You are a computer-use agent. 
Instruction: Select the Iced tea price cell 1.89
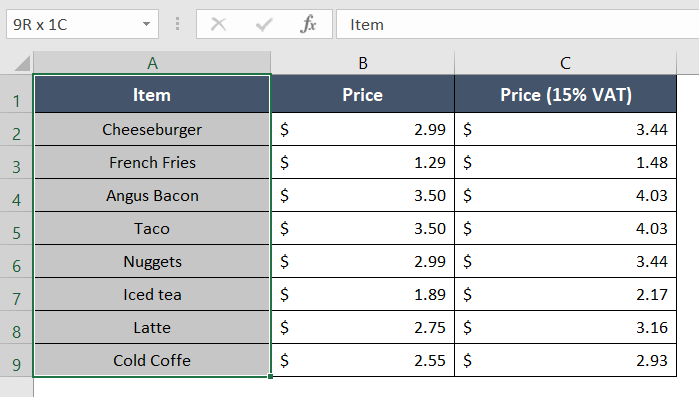point(362,294)
